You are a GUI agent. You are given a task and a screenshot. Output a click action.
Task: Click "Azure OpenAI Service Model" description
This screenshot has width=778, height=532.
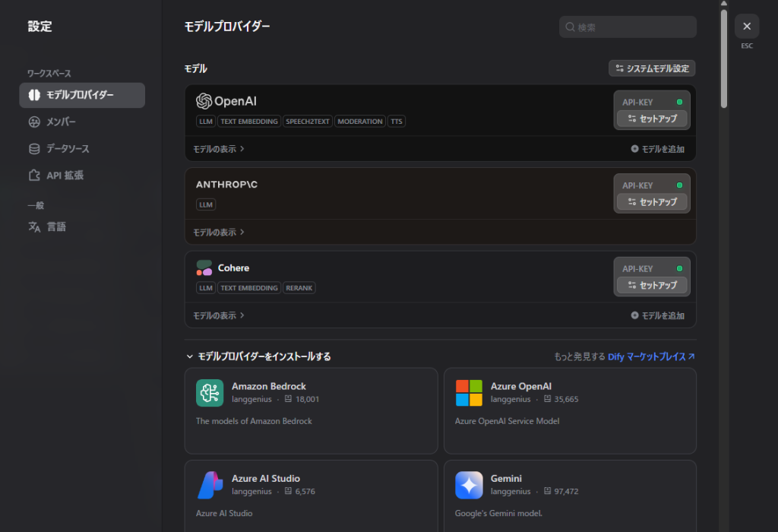(x=507, y=421)
